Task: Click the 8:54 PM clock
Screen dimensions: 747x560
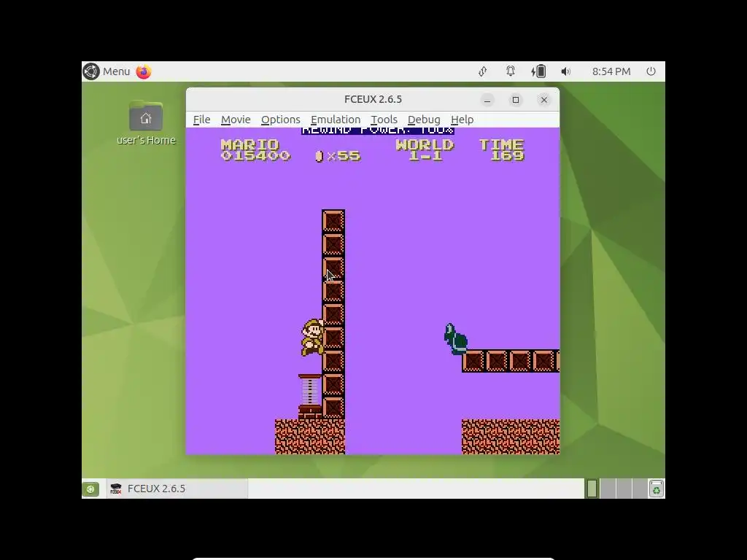Action: tap(611, 71)
